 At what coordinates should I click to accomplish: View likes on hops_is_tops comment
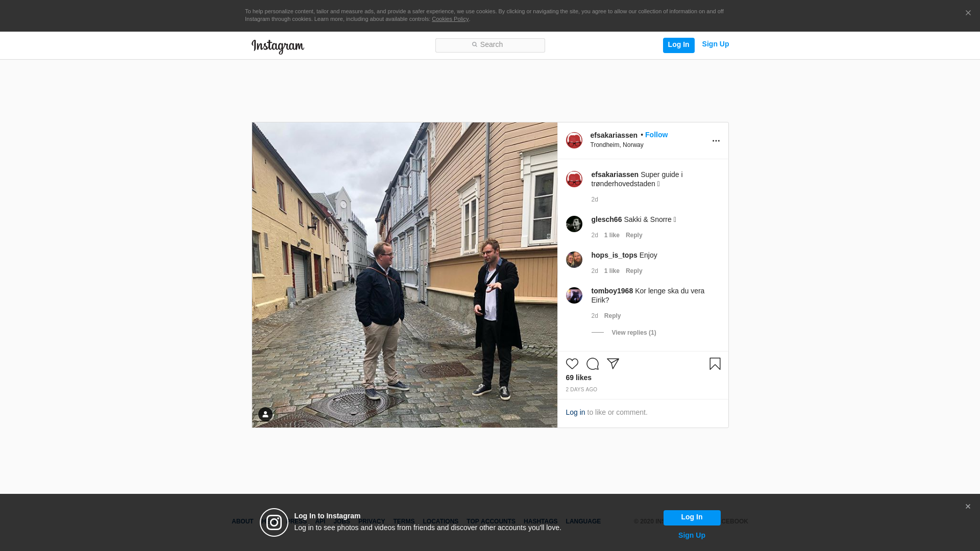point(611,271)
